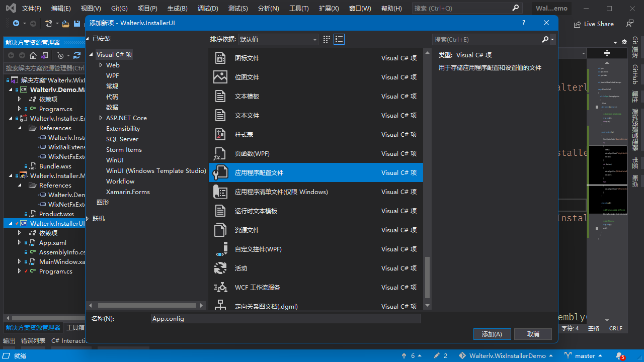Select the 应用程序清单文件 template icon
Viewport: 644px width, 362px height.
[220, 192]
